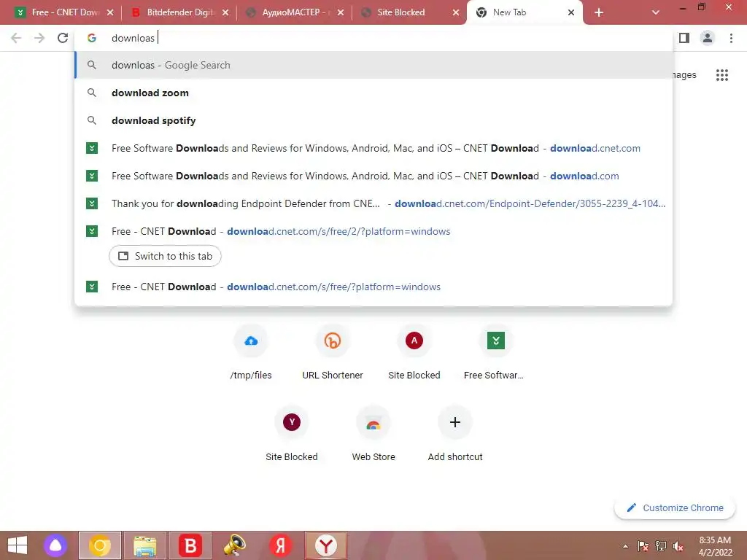Close the Site Blocked tab
Image resolution: width=747 pixels, height=560 pixels.
click(x=456, y=13)
